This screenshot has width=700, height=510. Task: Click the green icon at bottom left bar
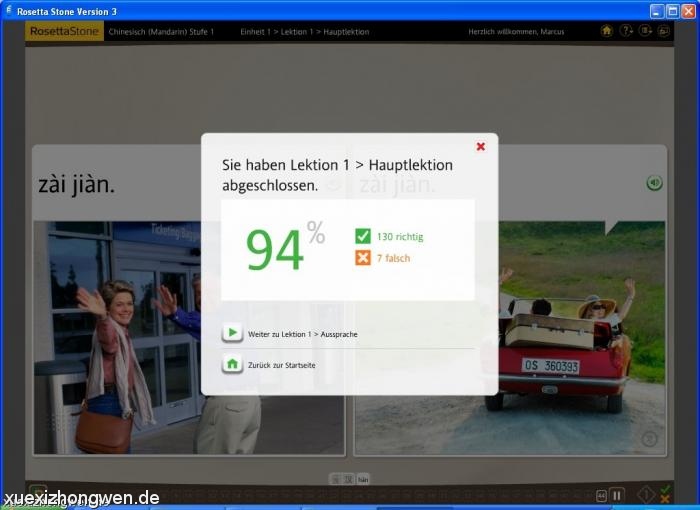coord(38,492)
